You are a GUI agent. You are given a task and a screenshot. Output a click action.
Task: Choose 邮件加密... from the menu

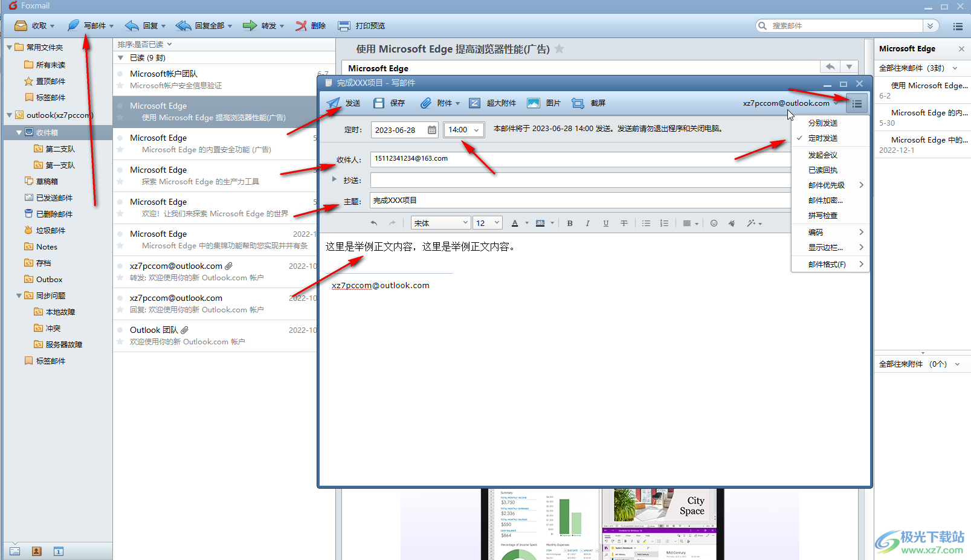point(825,201)
